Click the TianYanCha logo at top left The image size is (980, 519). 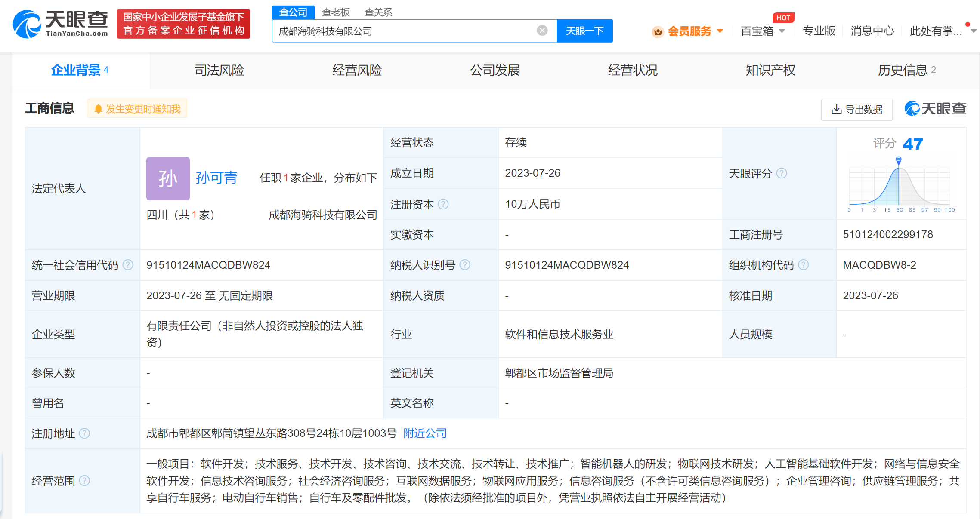point(60,24)
